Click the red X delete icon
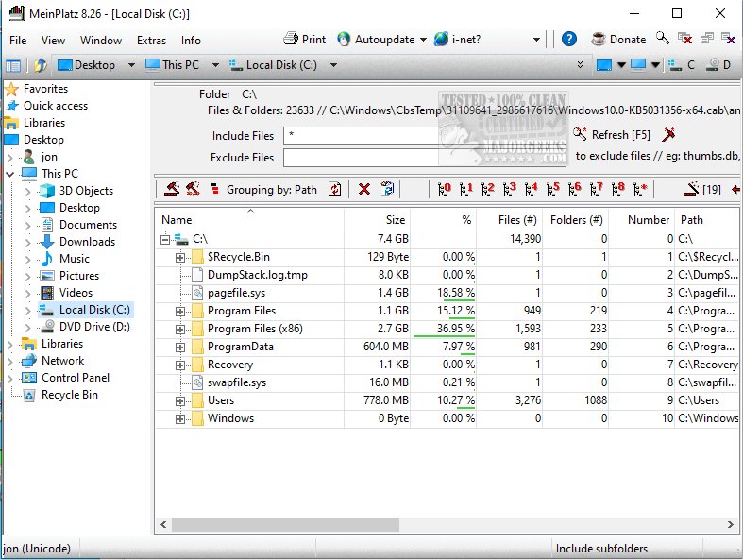 (x=363, y=190)
